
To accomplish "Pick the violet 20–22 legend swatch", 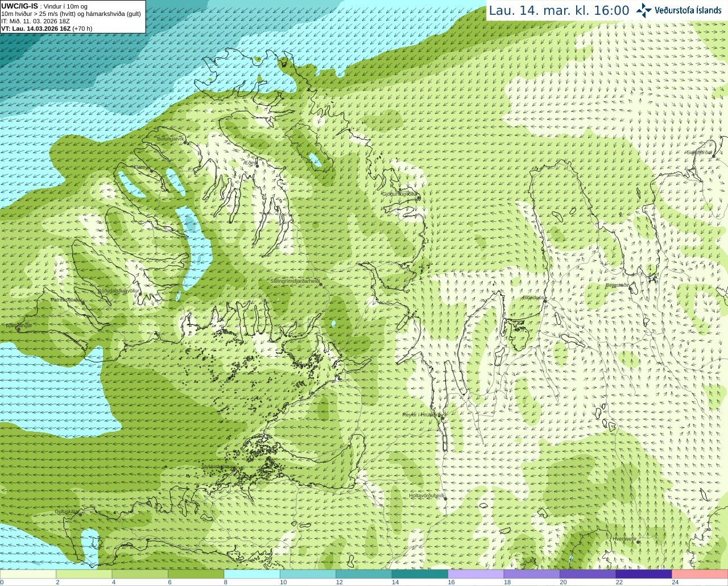I will tap(588, 574).
